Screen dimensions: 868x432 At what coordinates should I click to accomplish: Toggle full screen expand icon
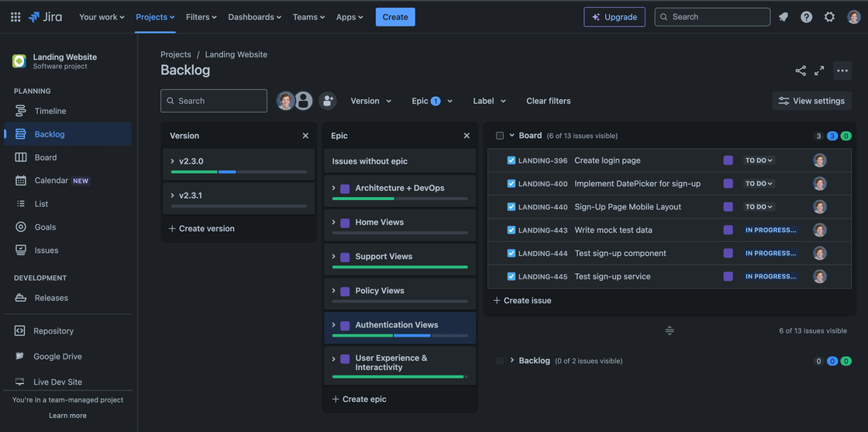819,71
